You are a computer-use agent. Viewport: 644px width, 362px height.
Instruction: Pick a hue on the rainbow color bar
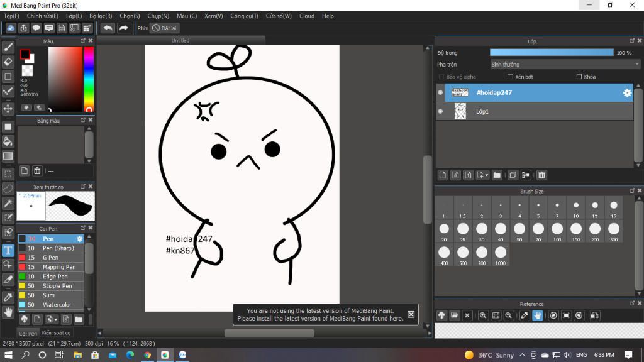(89, 79)
